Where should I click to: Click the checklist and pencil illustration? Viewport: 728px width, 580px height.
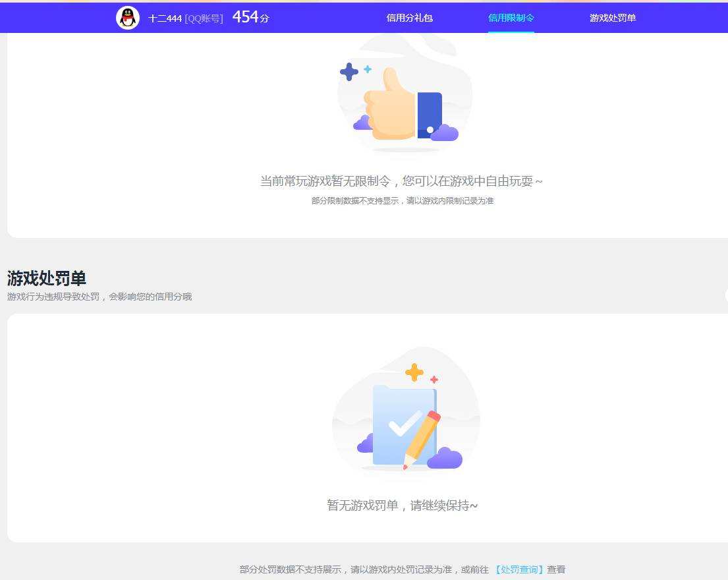pos(406,409)
